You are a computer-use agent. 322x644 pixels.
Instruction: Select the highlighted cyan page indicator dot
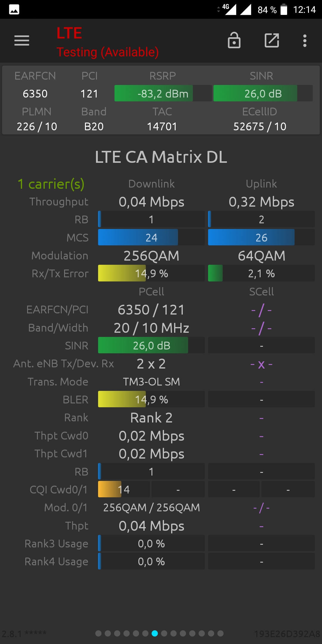155,633
